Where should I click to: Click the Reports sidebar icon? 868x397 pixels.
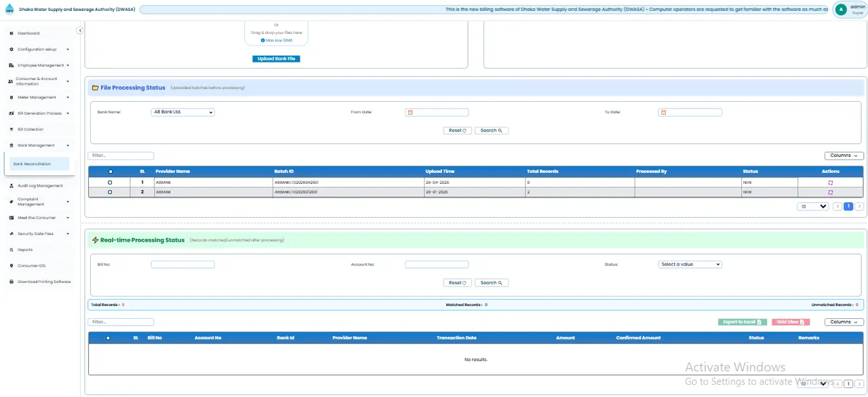11,250
